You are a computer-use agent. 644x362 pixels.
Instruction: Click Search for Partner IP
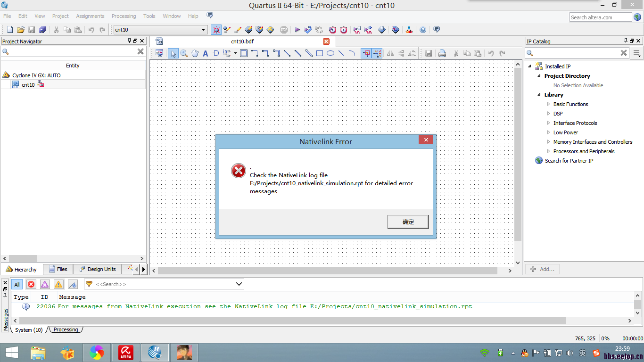pos(569,161)
